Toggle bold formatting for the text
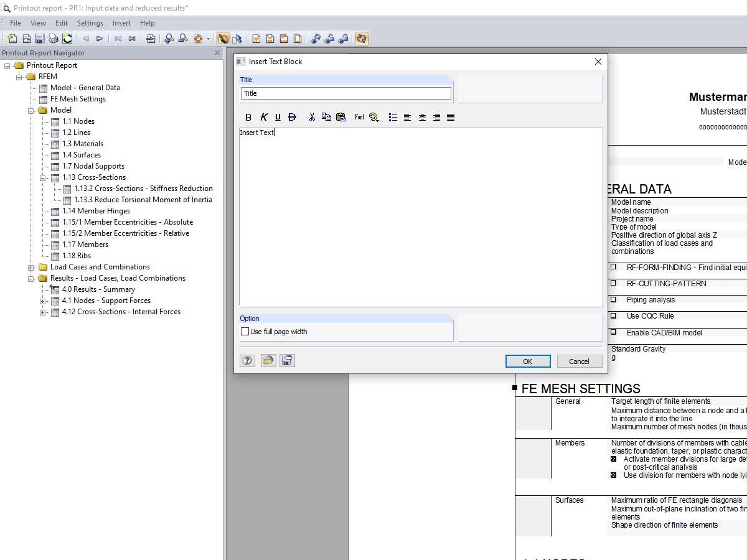This screenshot has height=560, width=747. (248, 117)
